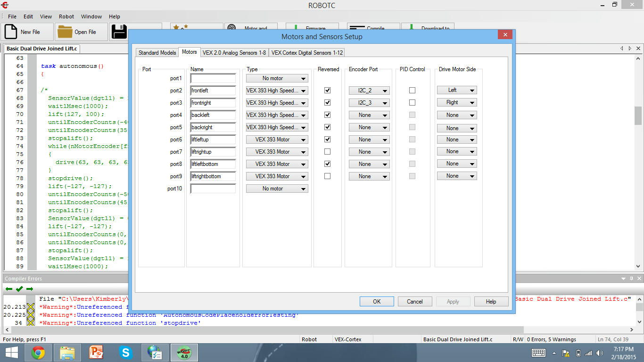The height and width of the screenshot is (362, 644).
Task: Click the code editor vertical scrollbar
Action: [638, 163]
